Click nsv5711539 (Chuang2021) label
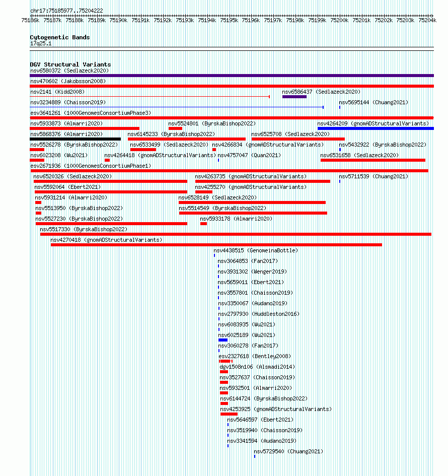 (374, 177)
